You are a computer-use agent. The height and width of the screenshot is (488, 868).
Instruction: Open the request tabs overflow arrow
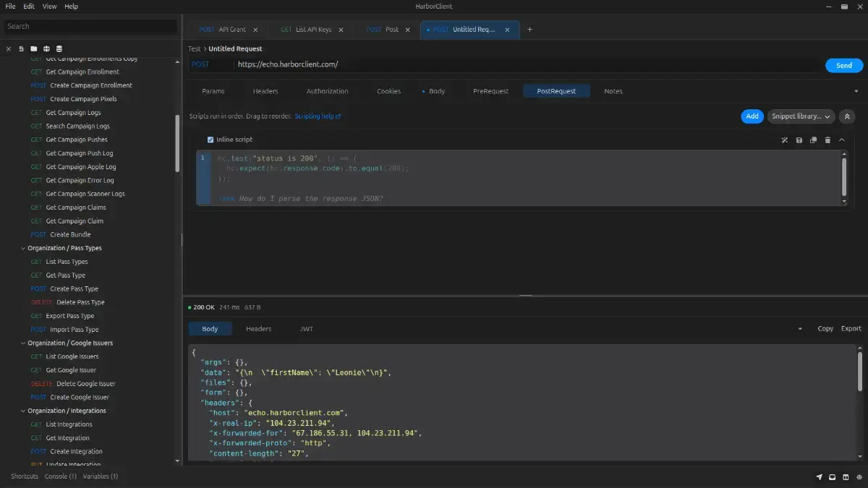pos(856,92)
